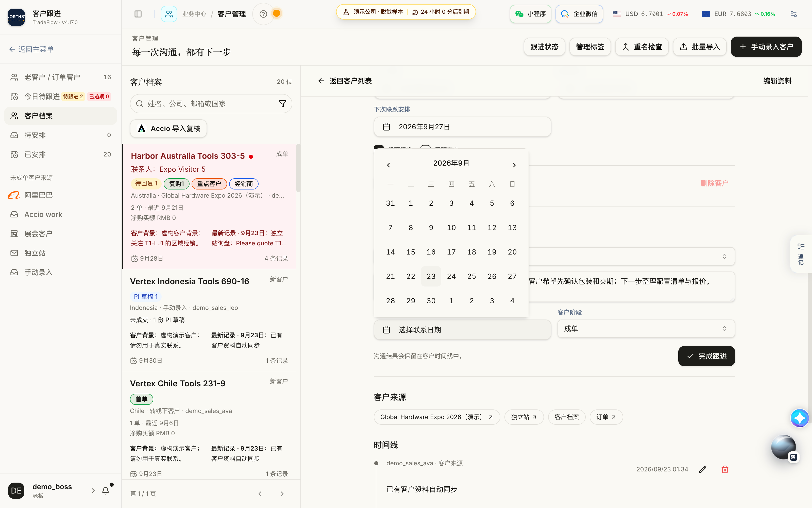Open Global Hardware Expo 2026 source chip
Image resolution: width=812 pixels, height=508 pixels.
pos(436,417)
